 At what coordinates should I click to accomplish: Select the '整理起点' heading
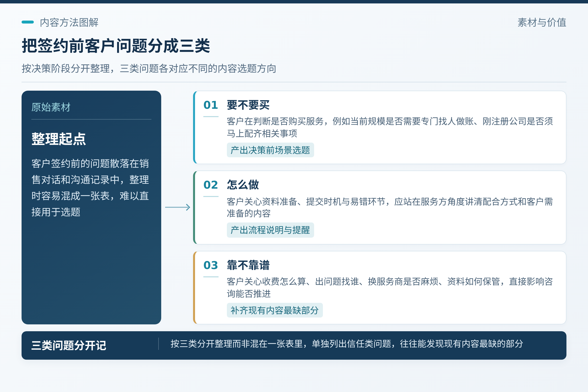pyautogui.click(x=59, y=139)
